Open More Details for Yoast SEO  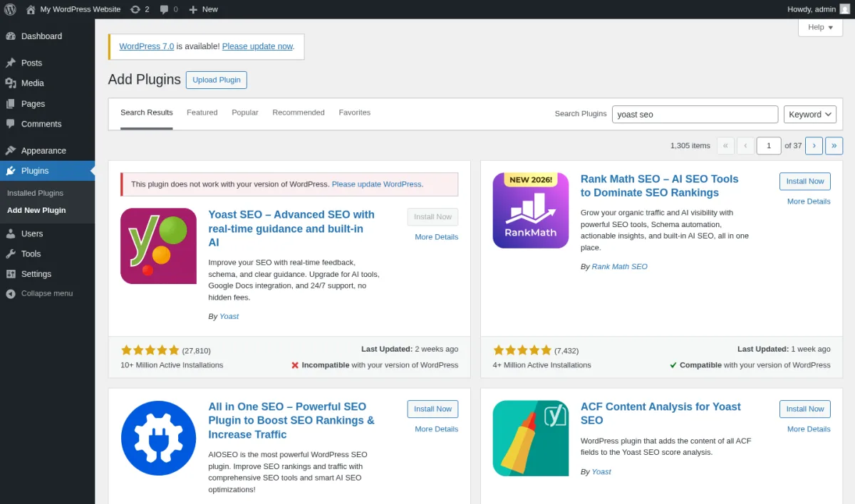[437, 237]
